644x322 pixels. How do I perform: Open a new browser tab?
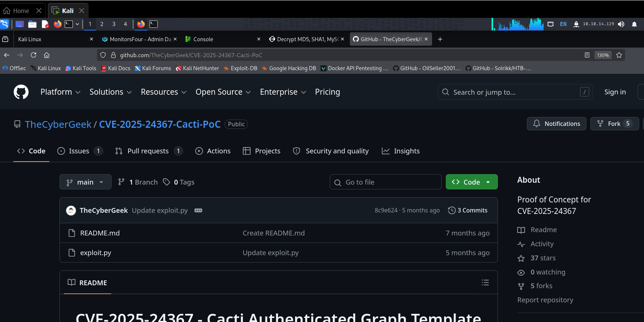pyautogui.click(x=440, y=39)
